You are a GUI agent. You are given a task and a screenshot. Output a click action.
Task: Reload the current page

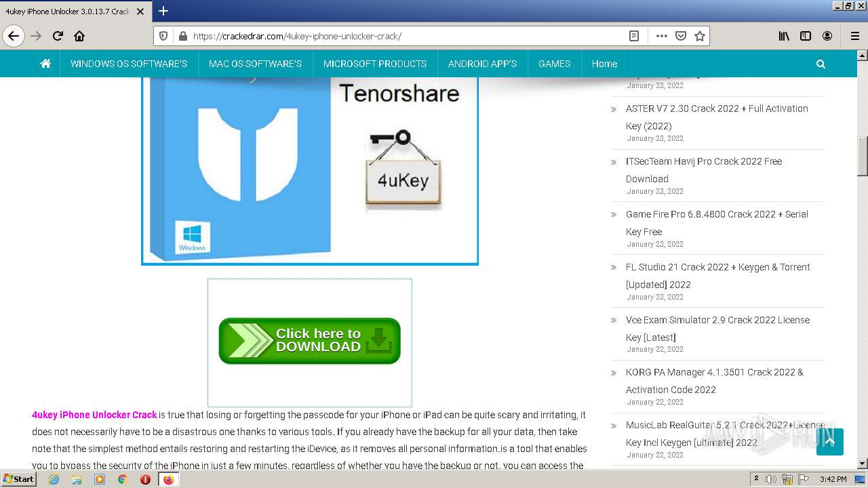58,36
